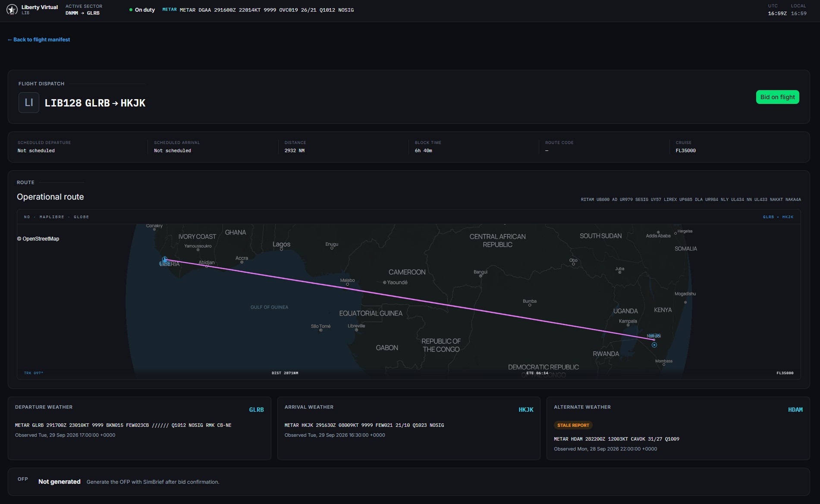
Task: Click the FL35000 cruise value
Action: click(685, 150)
